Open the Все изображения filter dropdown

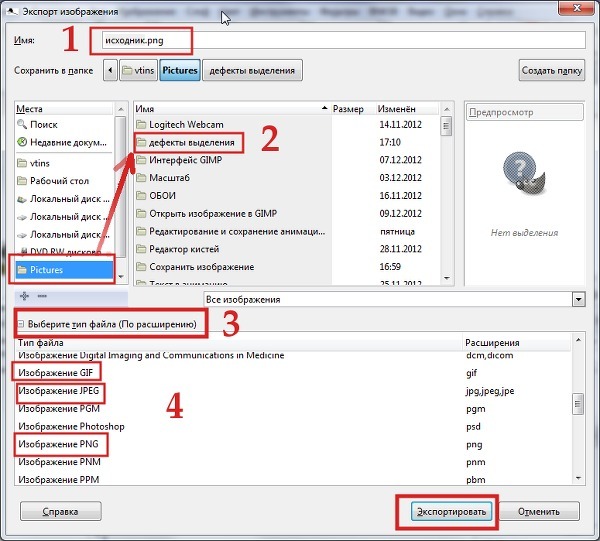click(394, 299)
